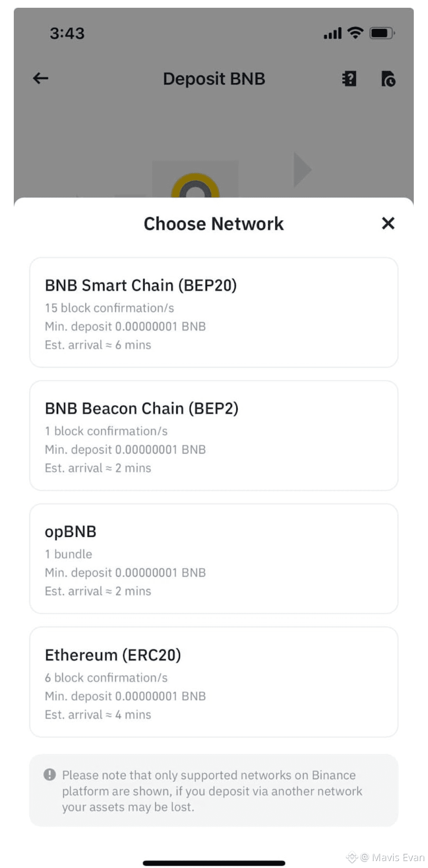Select BNB Smart Chain (BEP20) network
The height and width of the screenshot is (868, 428).
214,313
